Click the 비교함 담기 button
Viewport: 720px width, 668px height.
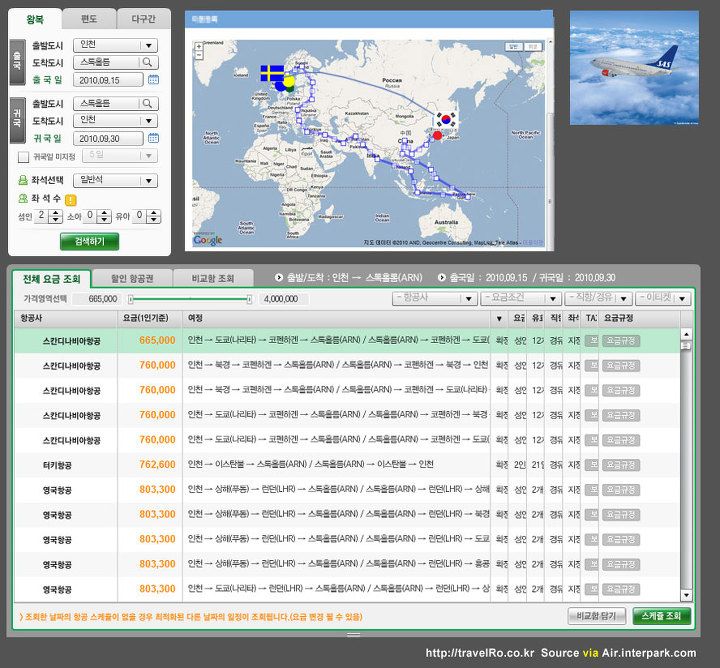[x=596, y=616]
